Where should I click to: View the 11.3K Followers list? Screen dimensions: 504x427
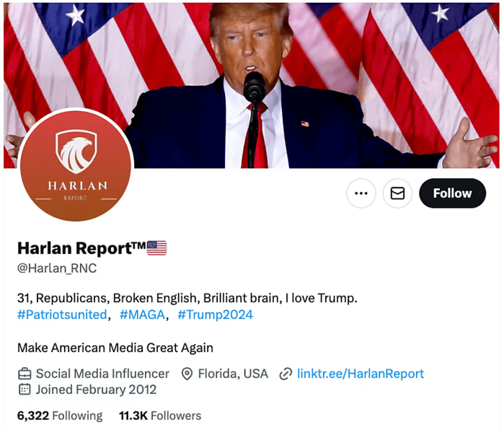(160, 415)
